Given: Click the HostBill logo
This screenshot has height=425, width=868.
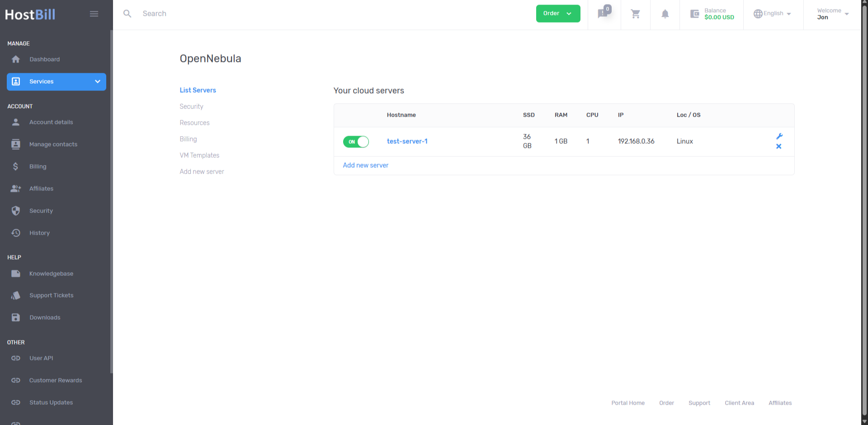Looking at the screenshot, I should [30, 14].
